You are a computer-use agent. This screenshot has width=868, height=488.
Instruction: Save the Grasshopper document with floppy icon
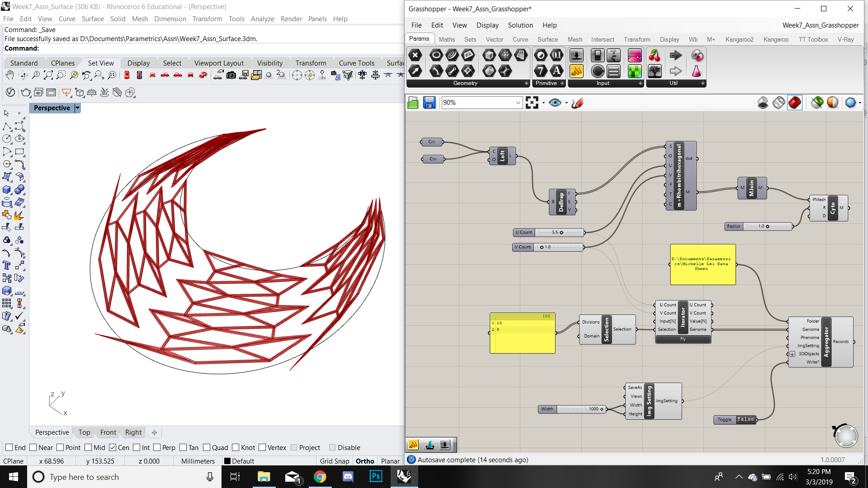(429, 103)
